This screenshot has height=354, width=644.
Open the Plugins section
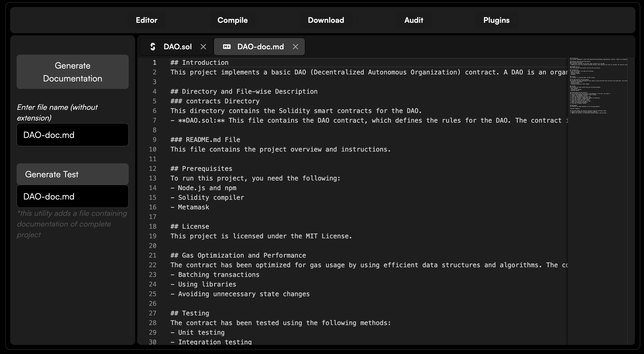pos(496,20)
